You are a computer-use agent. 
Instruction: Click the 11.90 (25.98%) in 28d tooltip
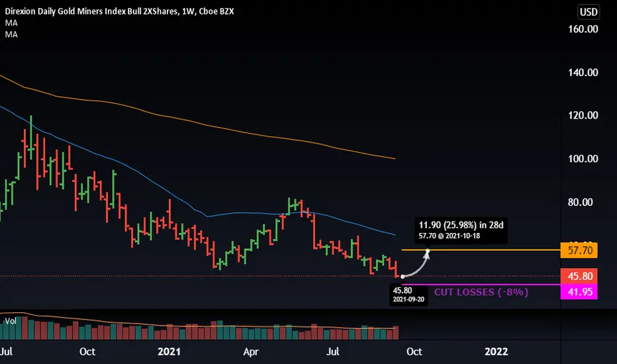pyautogui.click(x=461, y=230)
